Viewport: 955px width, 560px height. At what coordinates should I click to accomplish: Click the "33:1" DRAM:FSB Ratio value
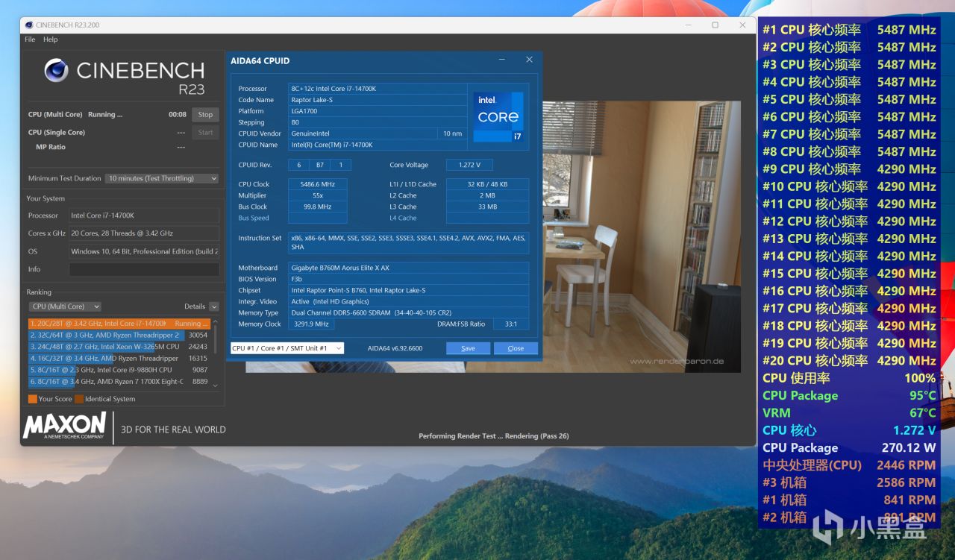510,324
